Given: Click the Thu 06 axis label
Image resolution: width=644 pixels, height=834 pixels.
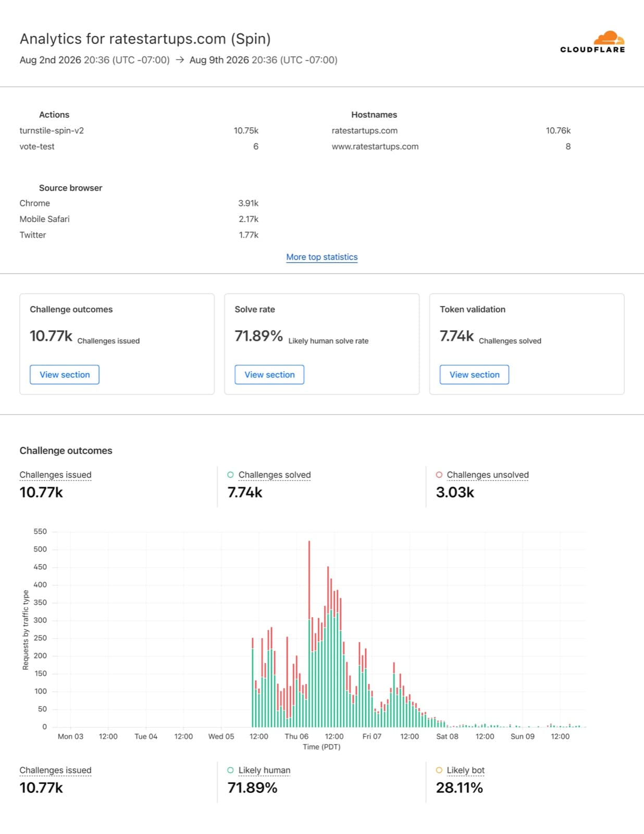Looking at the screenshot, I should tap(296, 737).
